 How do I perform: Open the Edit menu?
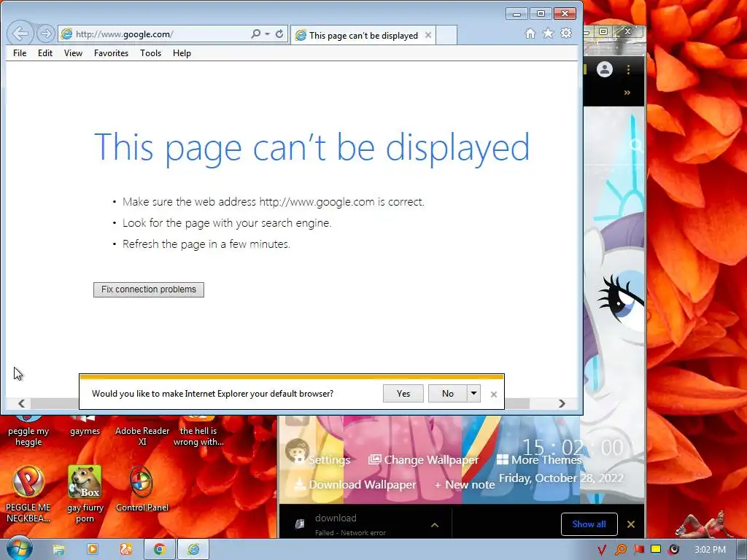click(45, 53)
